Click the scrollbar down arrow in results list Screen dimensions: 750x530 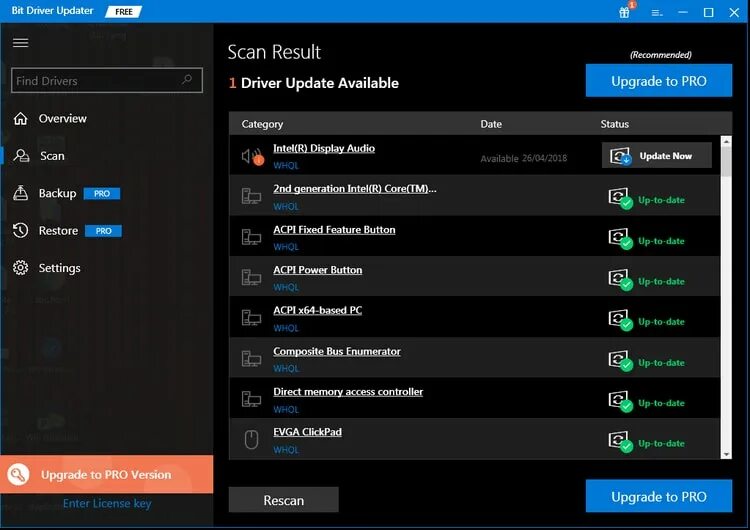pyautogui.click(x=726, y=454)
